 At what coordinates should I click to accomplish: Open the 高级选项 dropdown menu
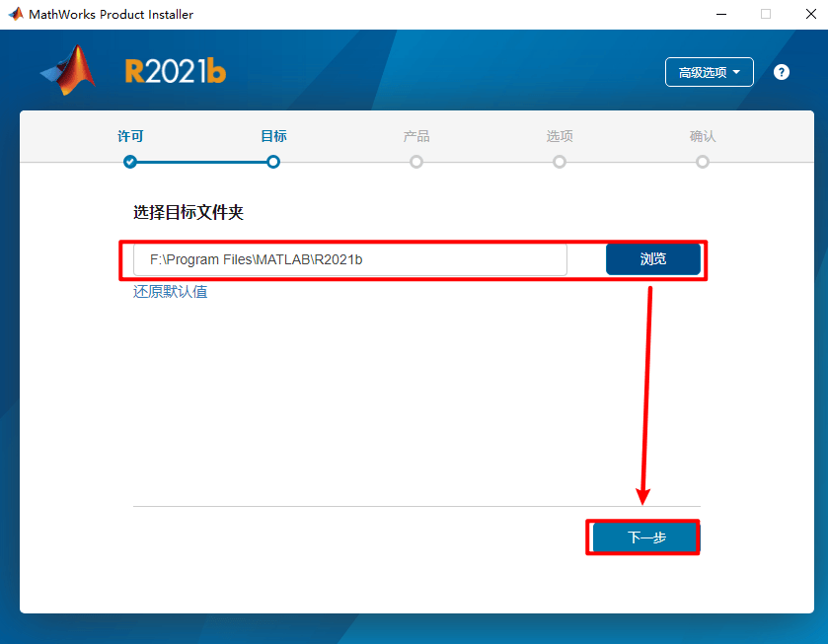709,72
